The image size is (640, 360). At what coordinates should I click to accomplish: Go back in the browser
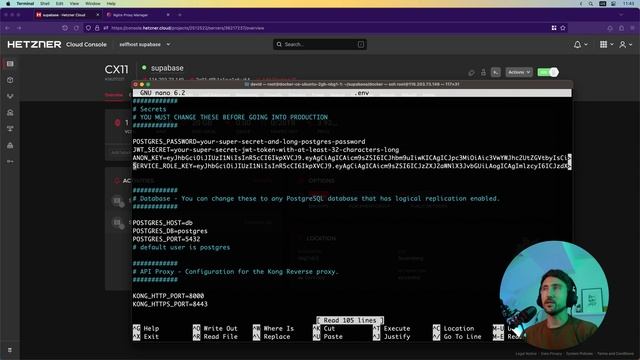pos(7,28)
